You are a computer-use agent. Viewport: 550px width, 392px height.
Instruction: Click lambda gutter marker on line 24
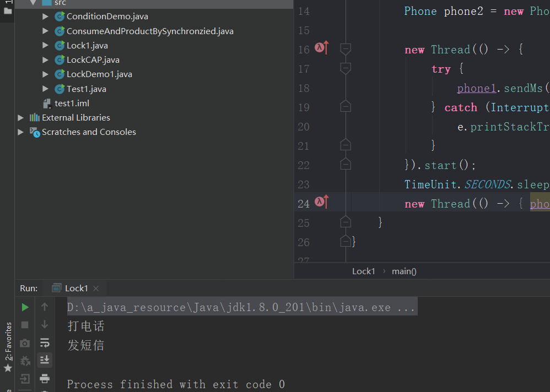(x=322, y=202)
